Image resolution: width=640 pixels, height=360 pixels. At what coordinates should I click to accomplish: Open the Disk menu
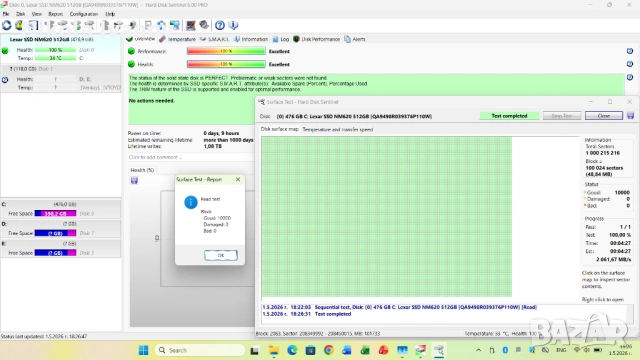click(x=20, y=14)
